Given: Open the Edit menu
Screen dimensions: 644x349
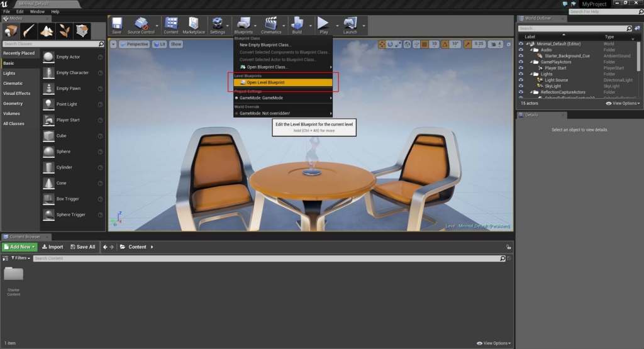Looking at the screenshot, I should click(x=19, y=11).
